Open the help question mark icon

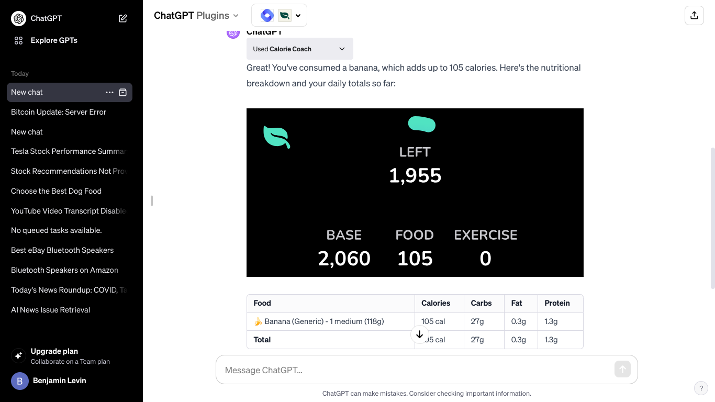click(701, 388)
